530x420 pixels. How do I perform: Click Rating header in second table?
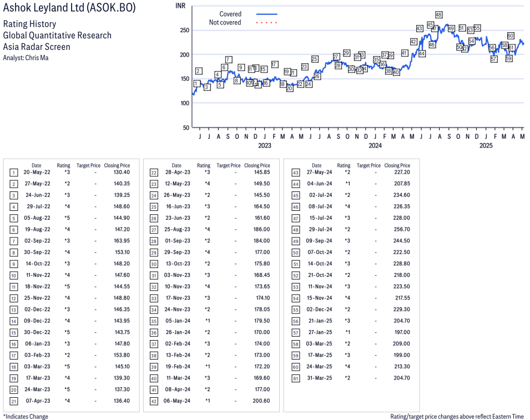point(204,165)
